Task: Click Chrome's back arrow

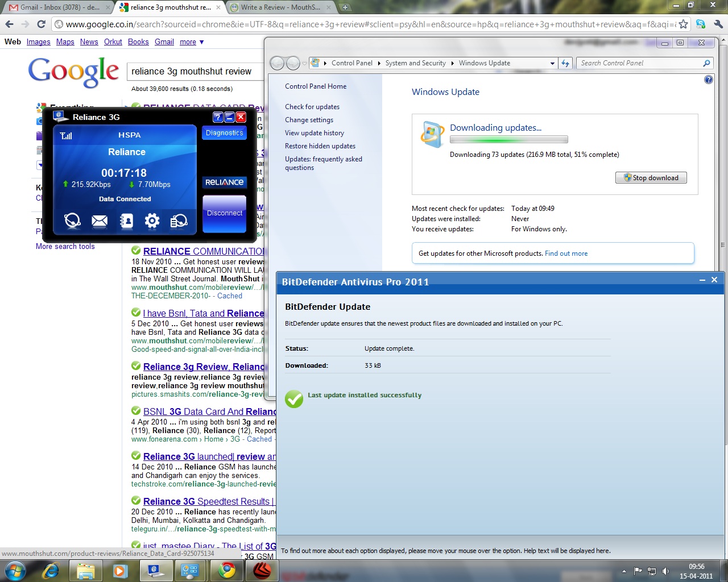Action: pyautogui.click(x=9, y=24)
